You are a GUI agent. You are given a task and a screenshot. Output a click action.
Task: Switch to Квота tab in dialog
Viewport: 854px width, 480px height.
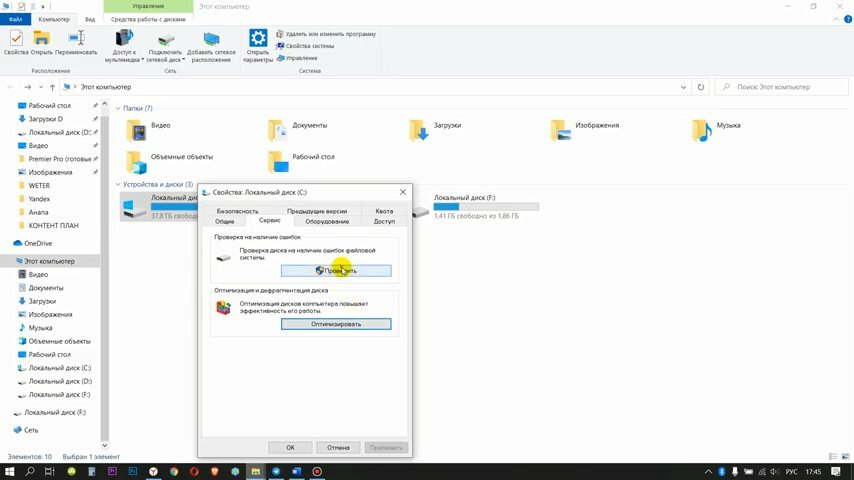tap(384, 211)
